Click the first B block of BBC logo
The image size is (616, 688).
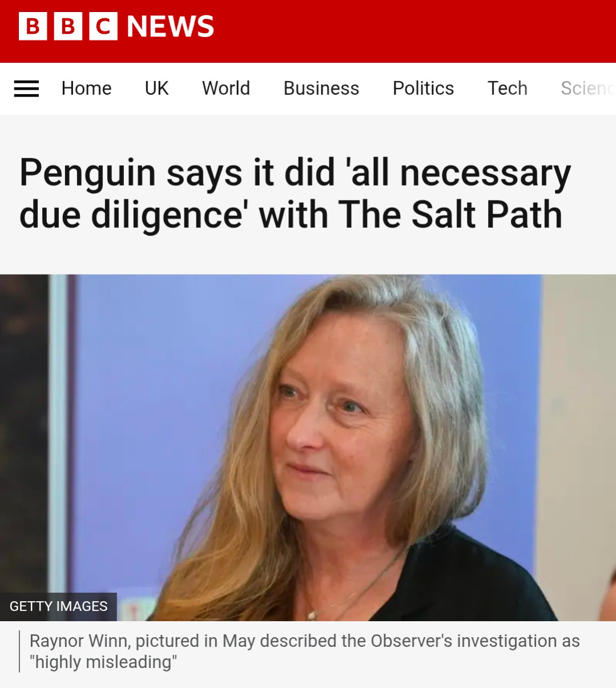pyautogui.click(x=33, y=26)
